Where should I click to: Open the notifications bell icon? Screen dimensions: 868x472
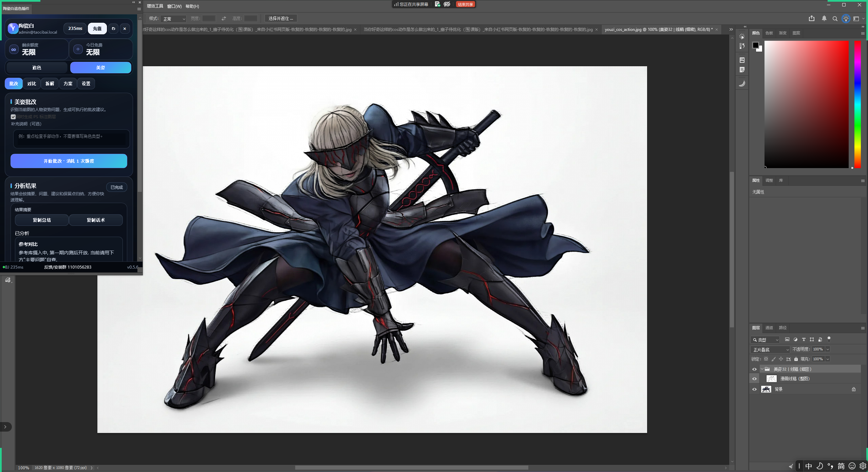point(824,18)
